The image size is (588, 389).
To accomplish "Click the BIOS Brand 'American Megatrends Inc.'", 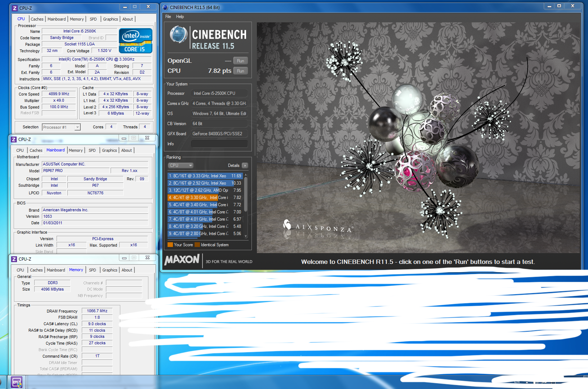I will click(x=95, y=210).
